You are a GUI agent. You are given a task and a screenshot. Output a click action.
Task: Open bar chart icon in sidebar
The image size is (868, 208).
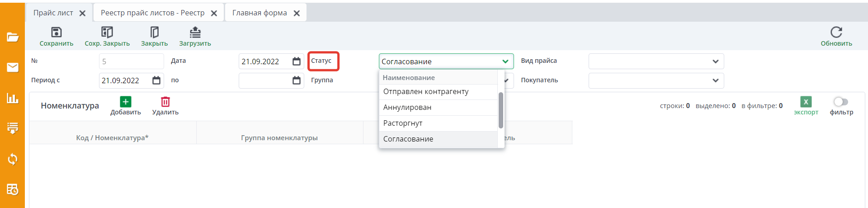(x=13, y=98)
